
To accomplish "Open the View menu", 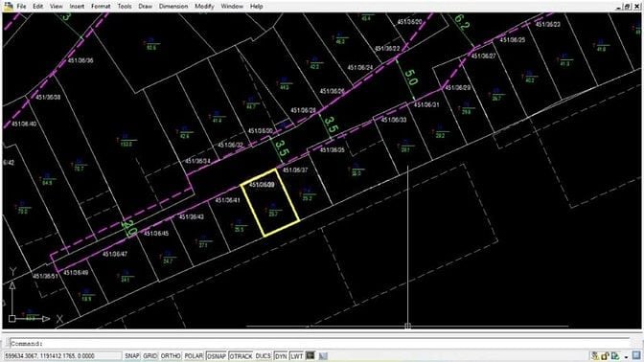I will [x=57, y=6].
